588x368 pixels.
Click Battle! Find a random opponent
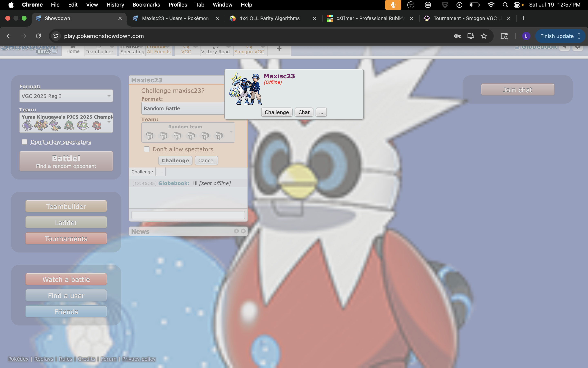pos(66,161)
